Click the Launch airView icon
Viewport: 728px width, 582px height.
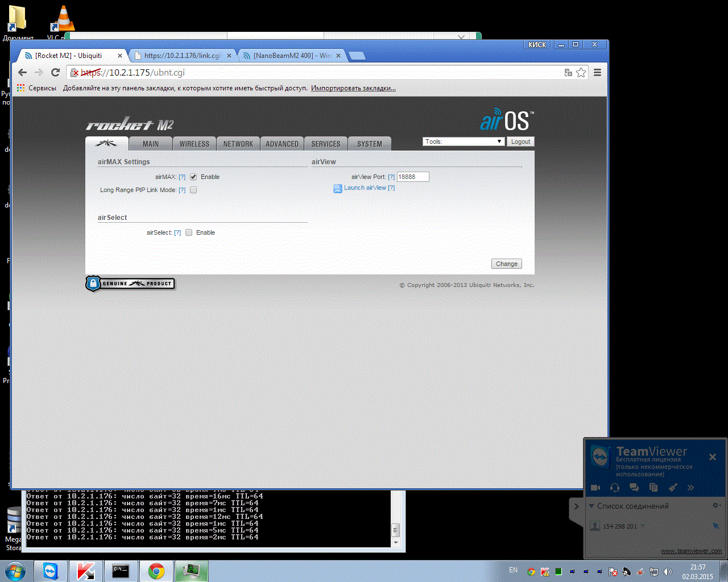[x=338, y=188]
